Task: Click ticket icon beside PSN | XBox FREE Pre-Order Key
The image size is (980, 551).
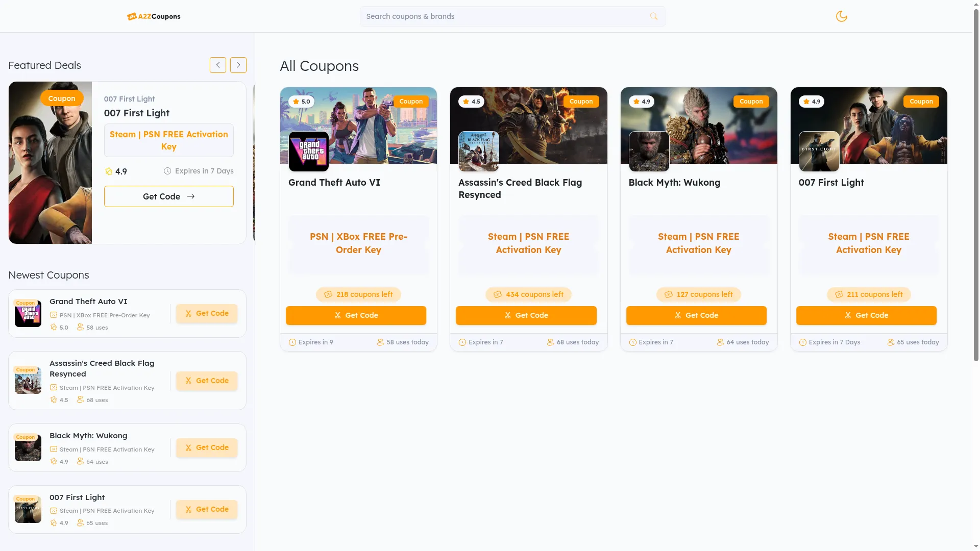Action: tap(54, 315)
